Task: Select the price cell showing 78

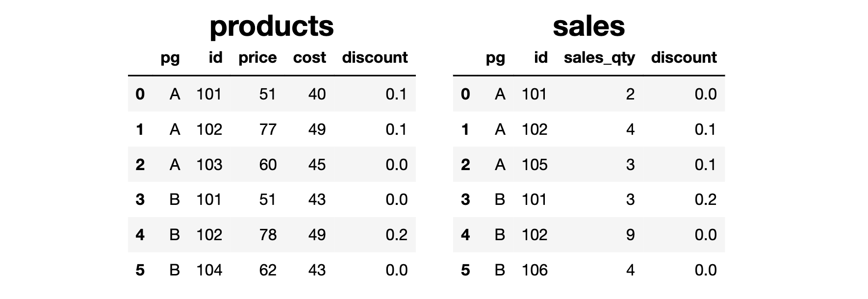Action: (268, 235)
